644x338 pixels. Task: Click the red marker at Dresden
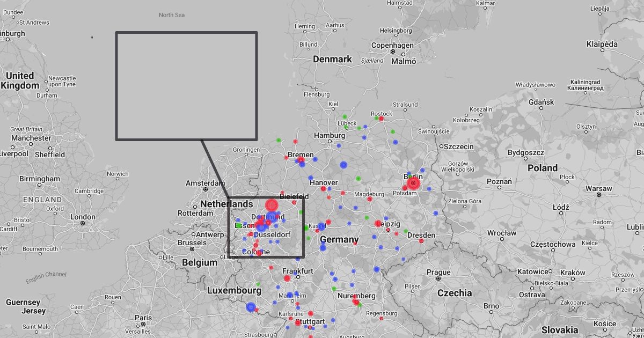421,241
